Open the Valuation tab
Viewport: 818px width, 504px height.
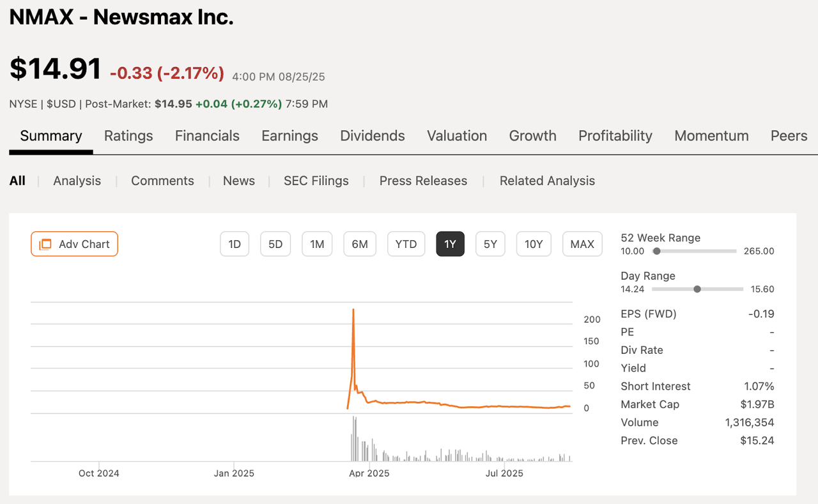pos(457,136)
